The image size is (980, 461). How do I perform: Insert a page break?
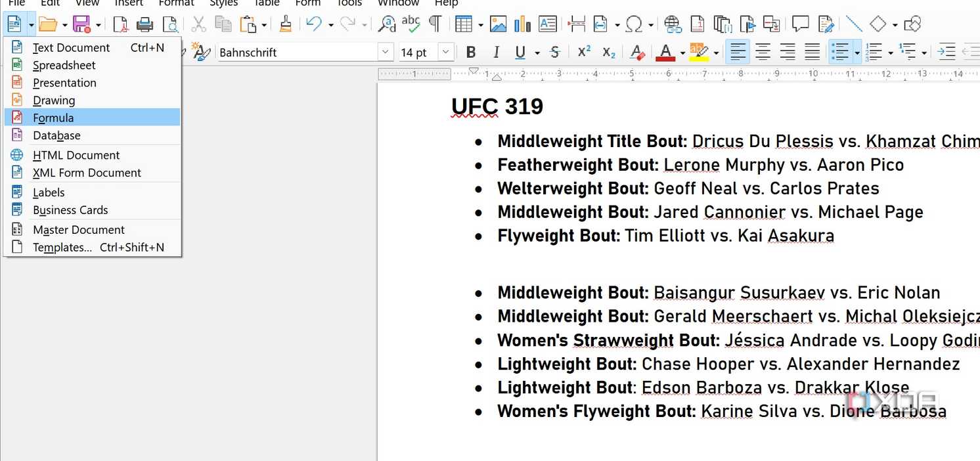[x=577, y=25]
